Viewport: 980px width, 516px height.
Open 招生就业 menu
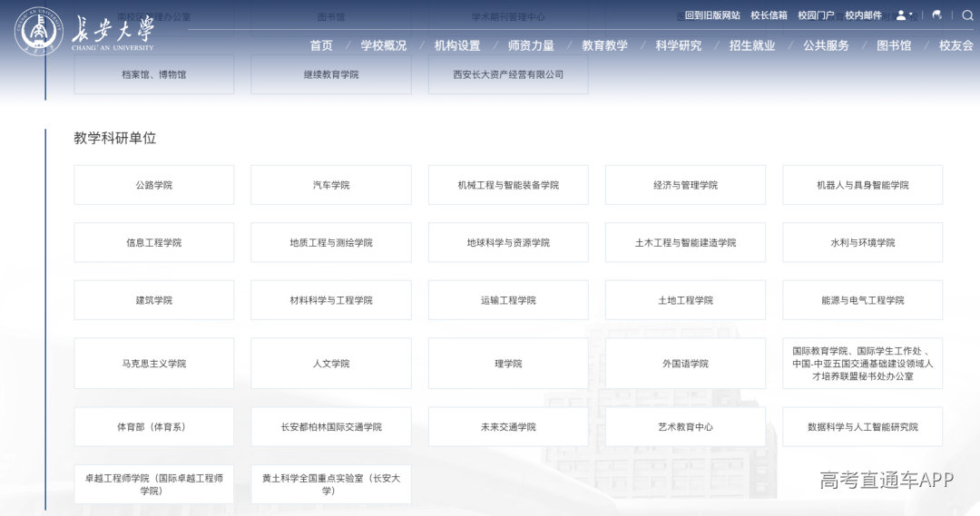point(752,45)
